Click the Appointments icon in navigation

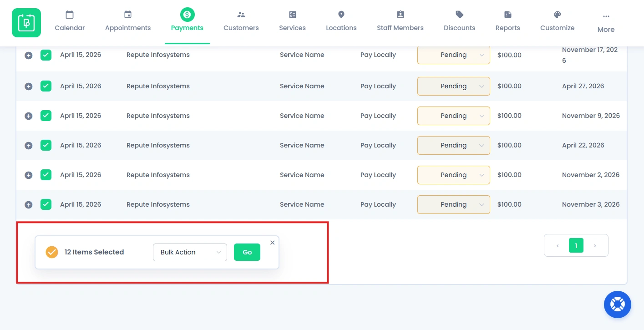coord(128,15)
